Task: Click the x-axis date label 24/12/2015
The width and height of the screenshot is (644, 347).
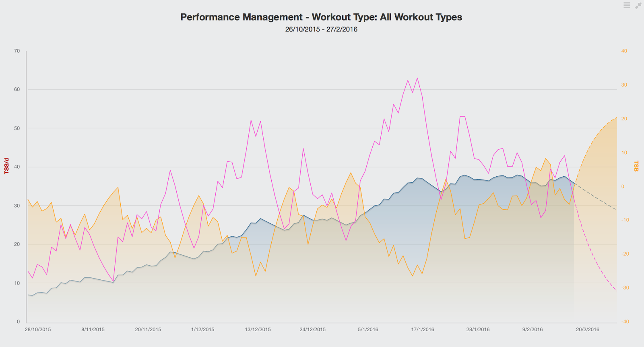Action: [313, 329]
